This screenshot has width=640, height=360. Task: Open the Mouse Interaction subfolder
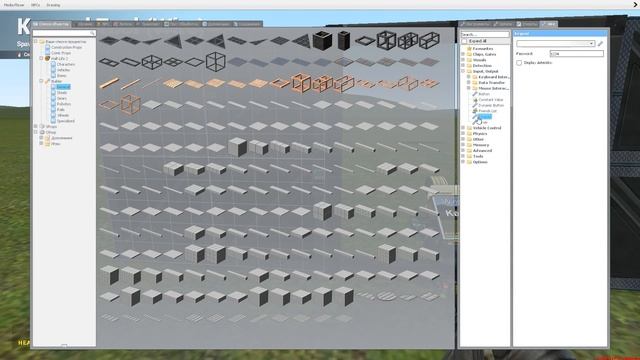point(493,88)
